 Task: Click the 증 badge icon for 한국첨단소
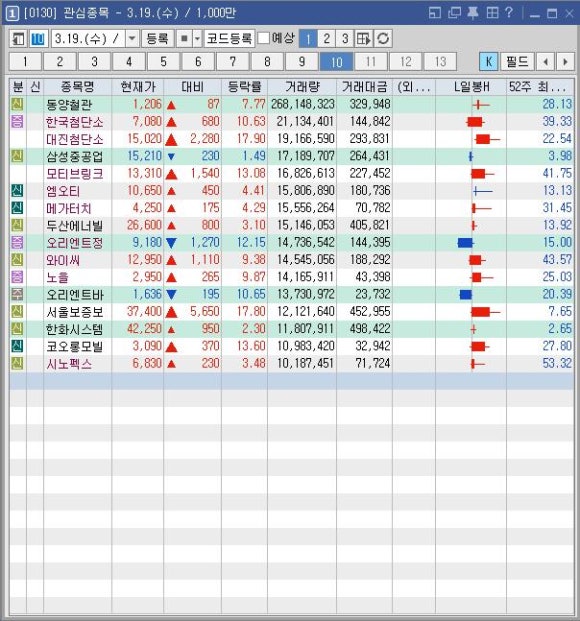click(17, 122)
